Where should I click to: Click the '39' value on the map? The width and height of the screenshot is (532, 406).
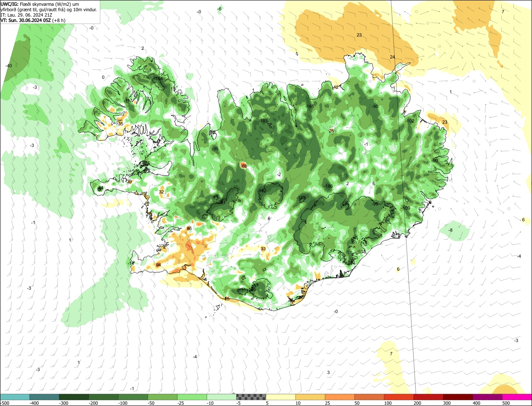(130, 181)
